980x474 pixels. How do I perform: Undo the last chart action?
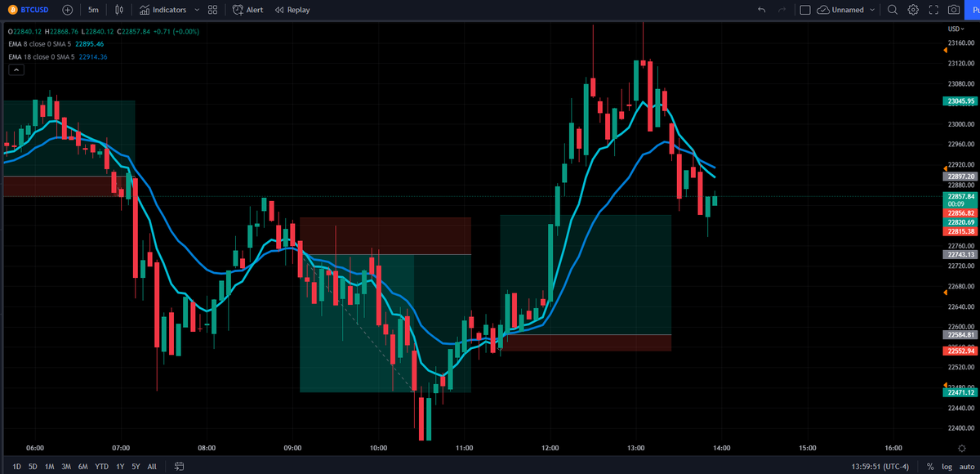pyautogui.click(x=762, y=10)
